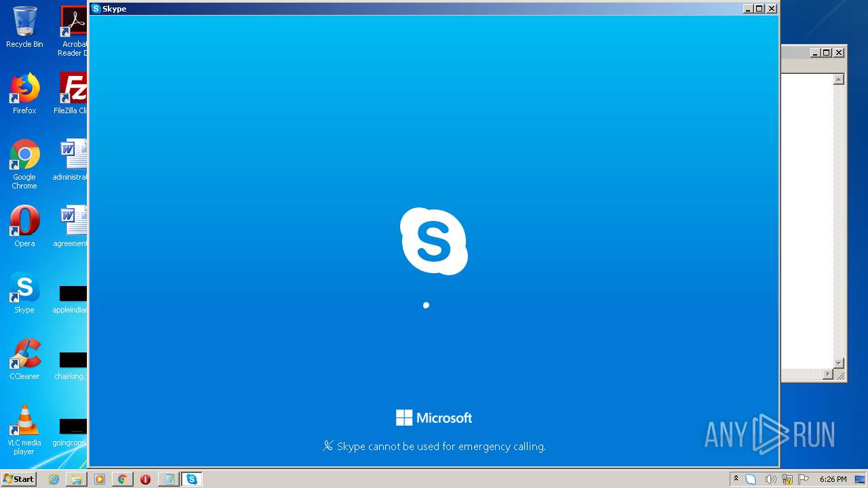
Task: Open Windows Explorer from taskbar
Action: point(77,479)
